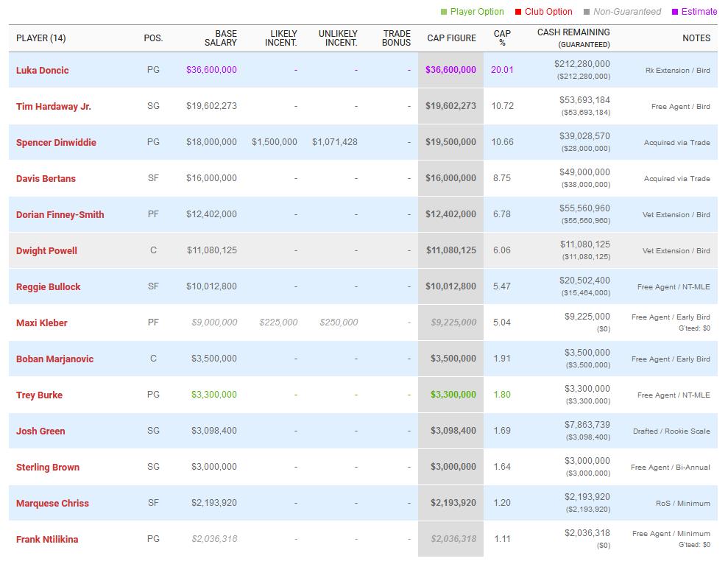
Task: Sort by the Trade Bonus header
Action: 397,38
